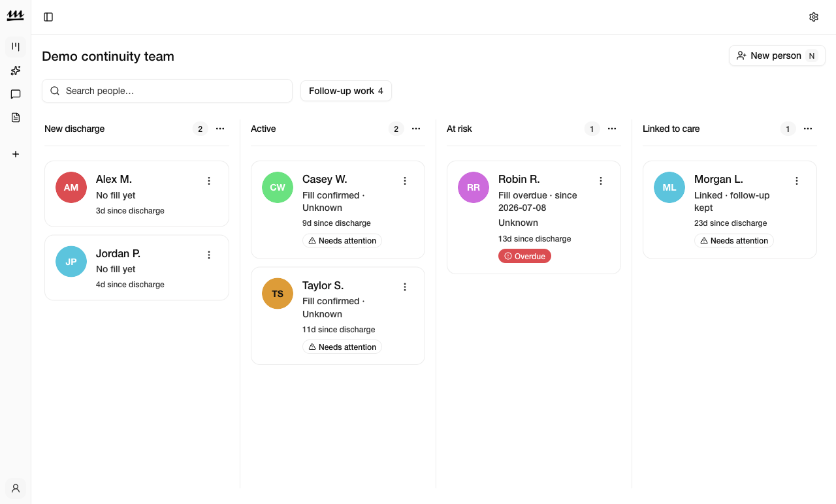Open the sparkles AI sidebar icon
Image resolution: width=836 pixels, height=504 pixels.
pos(16,71)
